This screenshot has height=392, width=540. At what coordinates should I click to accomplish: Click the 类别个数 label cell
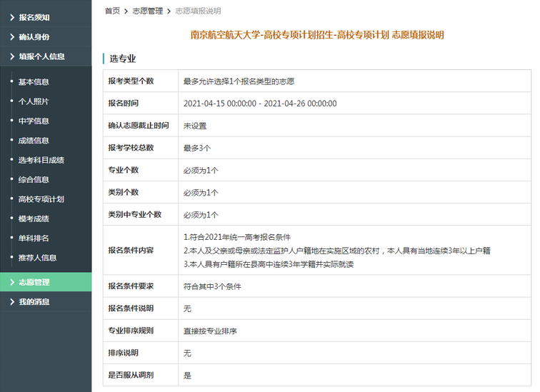(x=141, y=192)
